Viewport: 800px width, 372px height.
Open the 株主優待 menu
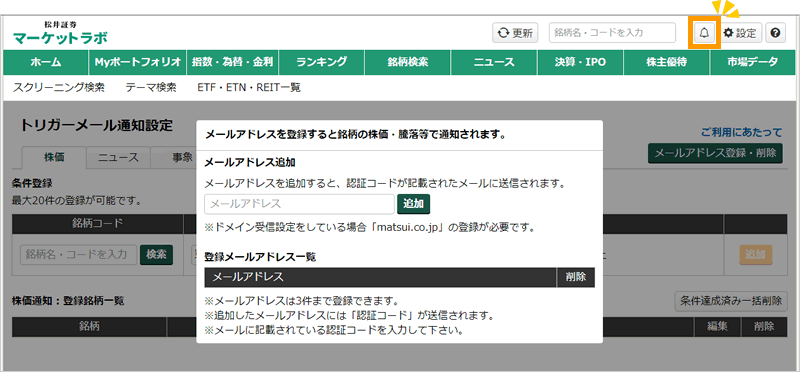coord(666,62)
